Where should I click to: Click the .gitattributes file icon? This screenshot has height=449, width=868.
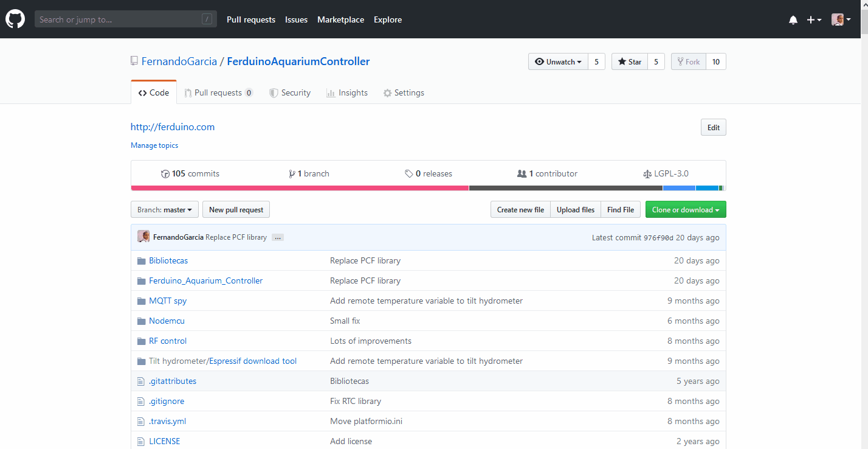141,381
